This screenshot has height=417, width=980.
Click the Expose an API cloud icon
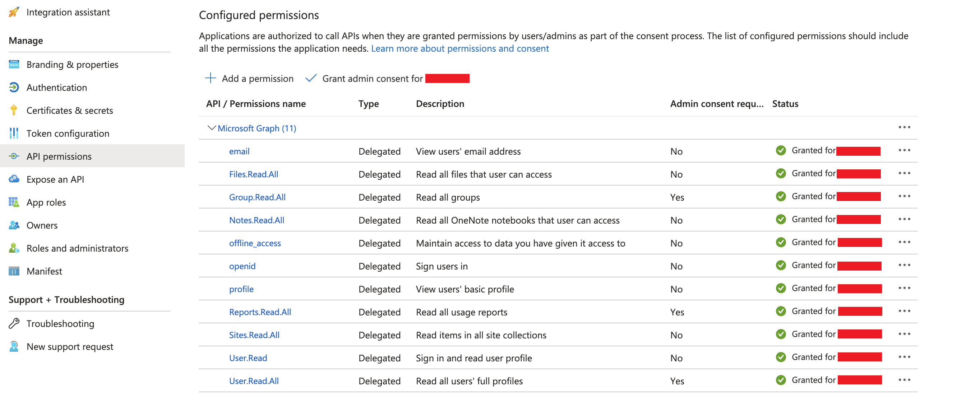tap(14, 179)
